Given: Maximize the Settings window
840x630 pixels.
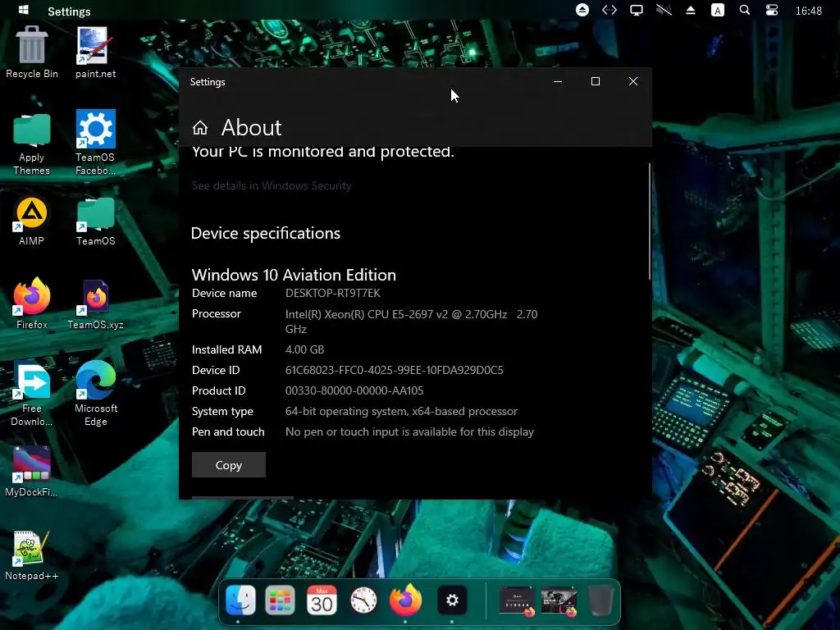Looking at the screenshot, I should pos(596,81).
